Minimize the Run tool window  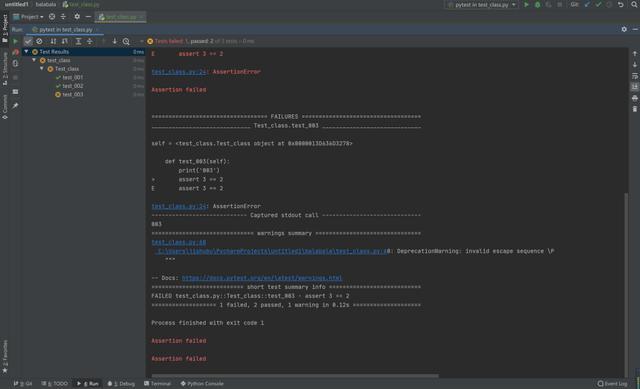coord(635,29)
